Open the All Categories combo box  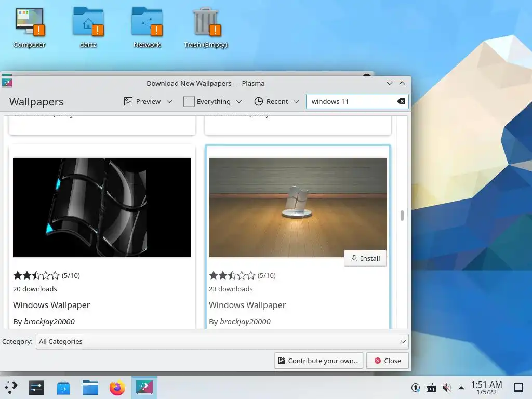(222, 342)
